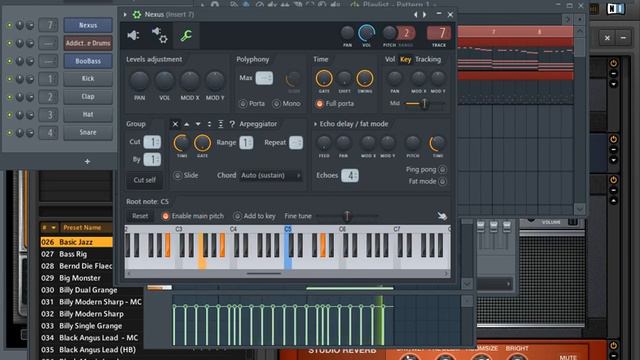Turn arpeggiator off with the X icon
The width and height of the screenshot is (640, 360).
(x=175, y=124)
